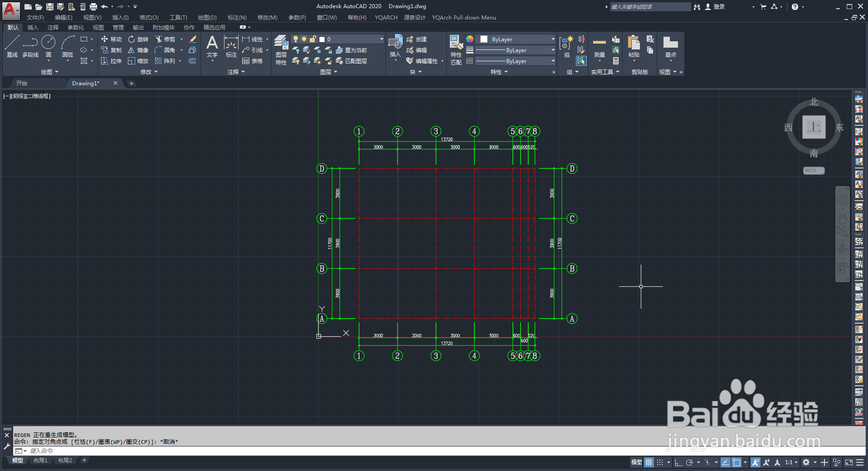Switch to the Insert (插入) ribbon tab
The image size is (868, 471).
[33, 28]
